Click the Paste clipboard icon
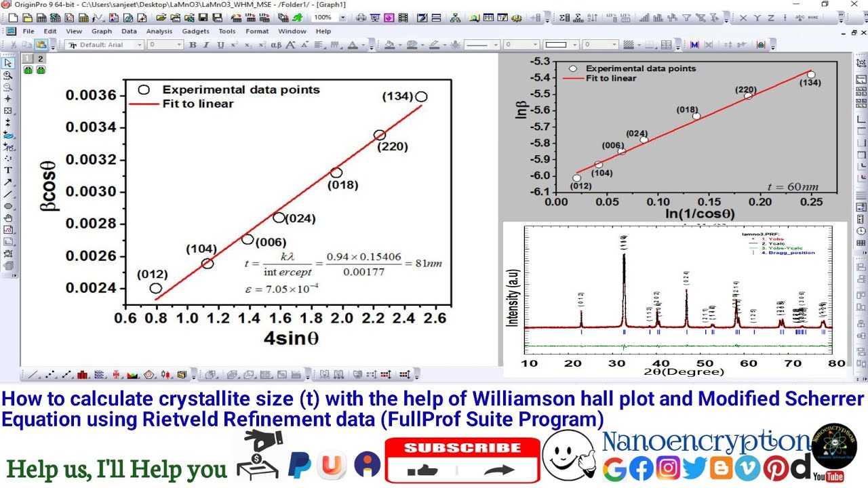 (41, 45)
